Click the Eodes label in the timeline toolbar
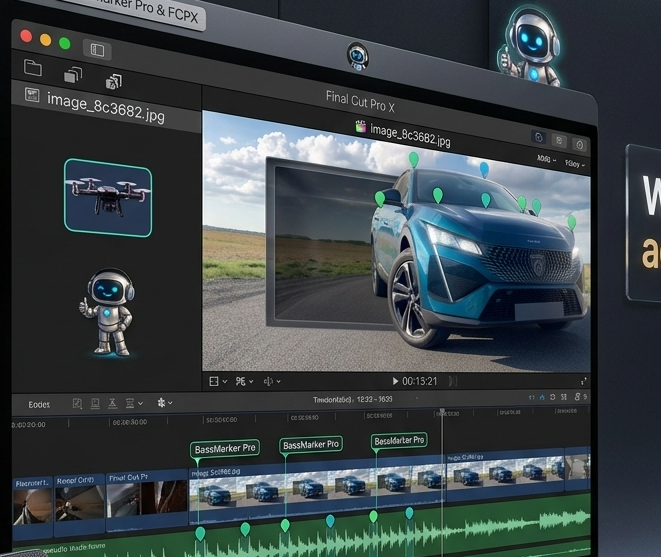 click(x=39, y=405)
